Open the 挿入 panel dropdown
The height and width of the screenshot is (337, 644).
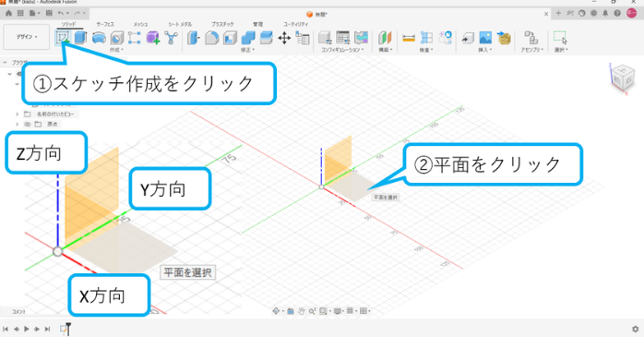(x=484, y=50)
